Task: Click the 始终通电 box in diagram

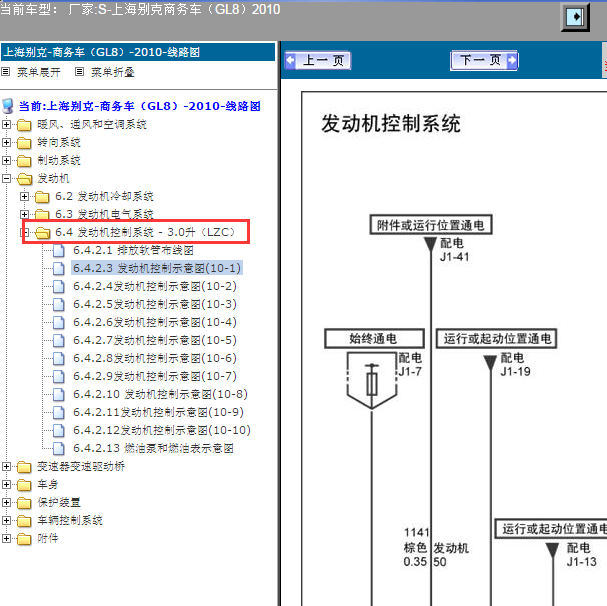Action: tap(374, 339)
